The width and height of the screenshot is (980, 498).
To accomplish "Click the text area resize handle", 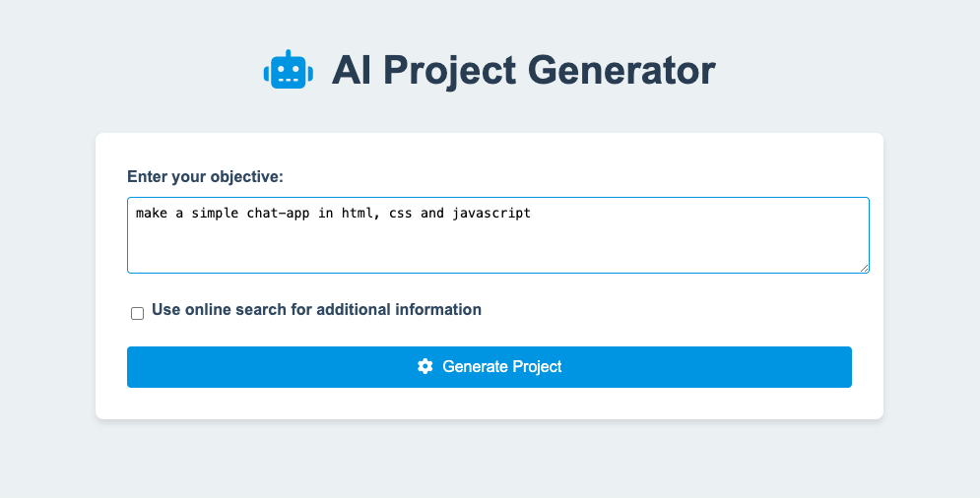I will tap(864, 268).
